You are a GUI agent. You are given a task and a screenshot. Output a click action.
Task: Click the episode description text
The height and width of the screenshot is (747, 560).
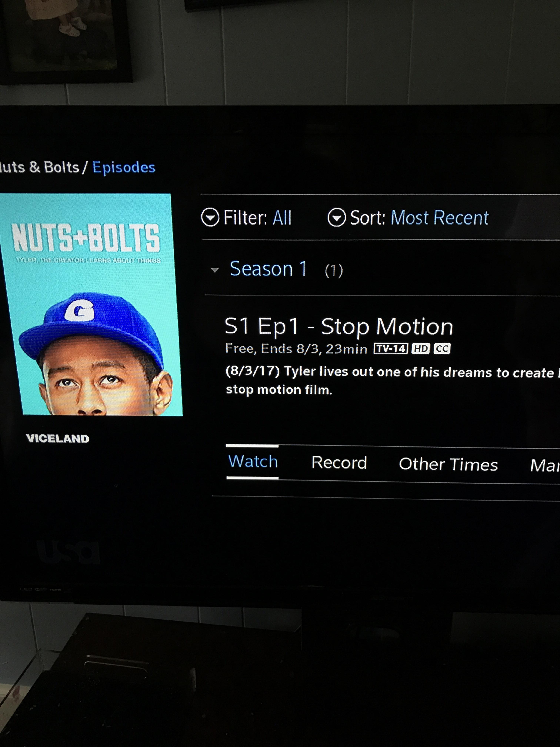(x=391, y=381)
